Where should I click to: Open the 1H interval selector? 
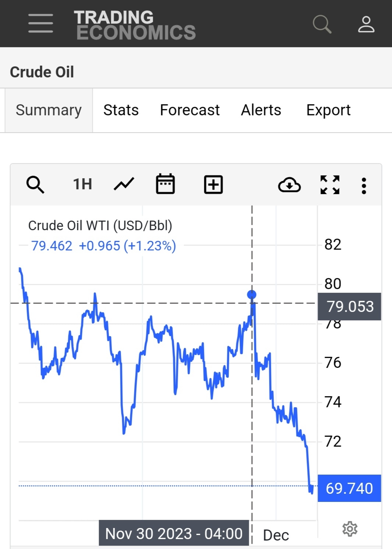coord(82,184)
